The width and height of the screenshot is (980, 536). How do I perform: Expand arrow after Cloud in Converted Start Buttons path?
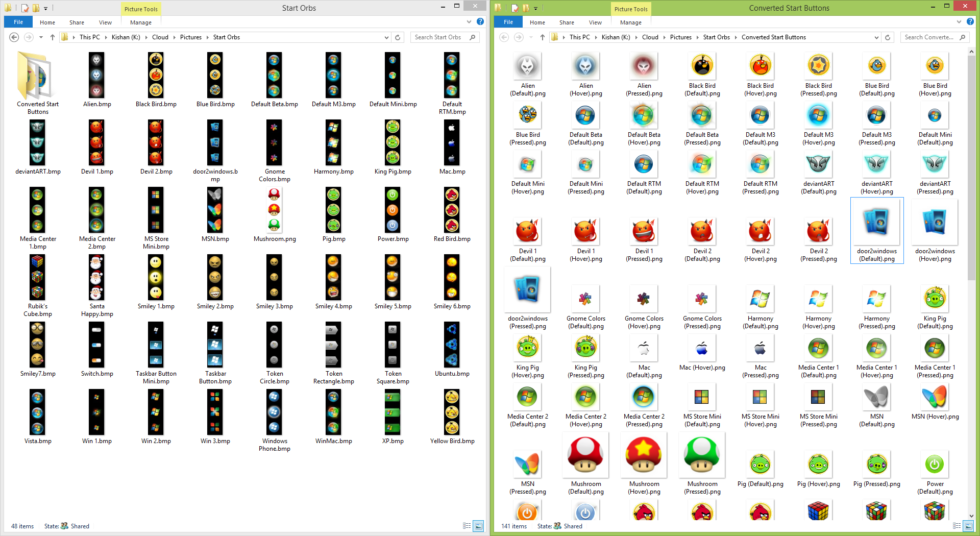tap(664, 37)
